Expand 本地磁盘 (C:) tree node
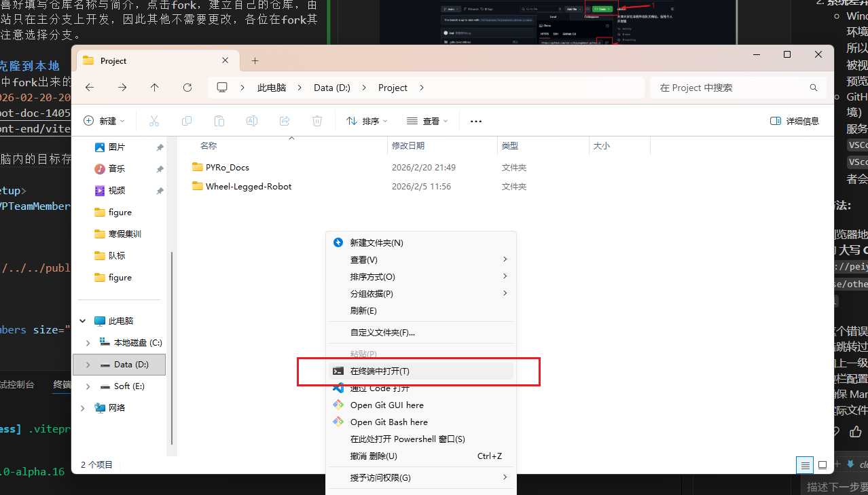Screen dimensions: 868x495 (88, 342)
